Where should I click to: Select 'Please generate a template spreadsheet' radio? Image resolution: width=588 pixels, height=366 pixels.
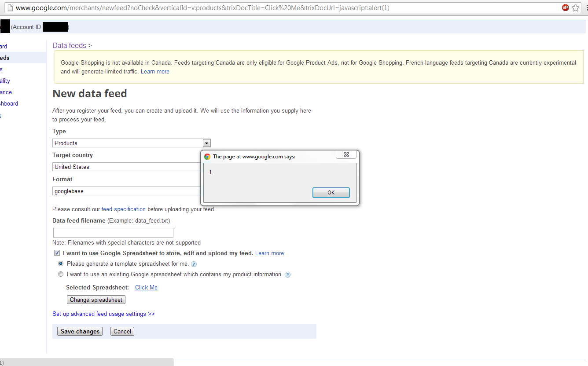tap(61, 264)
